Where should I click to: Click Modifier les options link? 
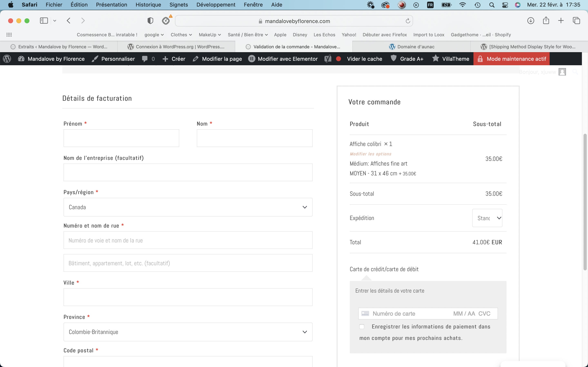tap(370, 154)
